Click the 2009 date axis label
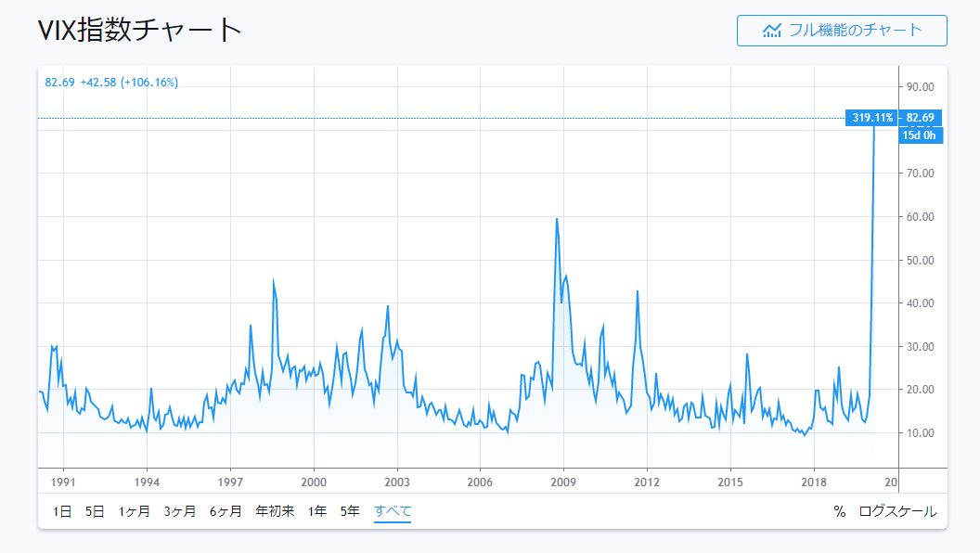 pos(563,482)
